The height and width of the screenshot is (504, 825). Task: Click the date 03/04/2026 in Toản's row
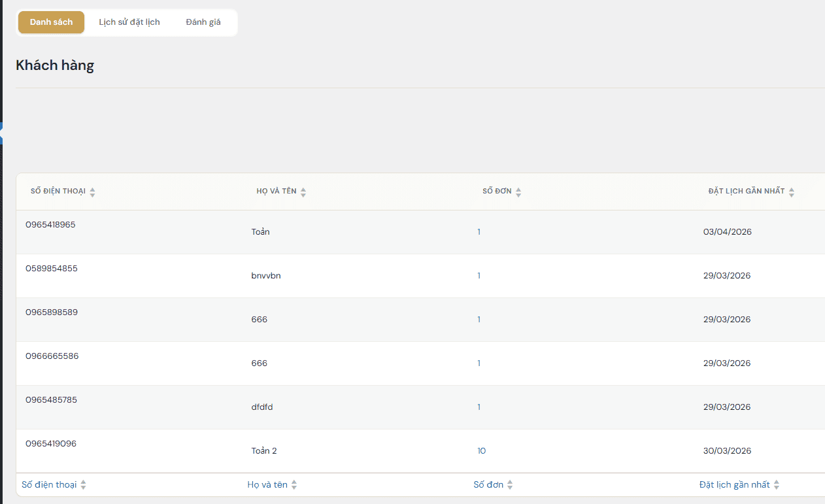point(727,232)
